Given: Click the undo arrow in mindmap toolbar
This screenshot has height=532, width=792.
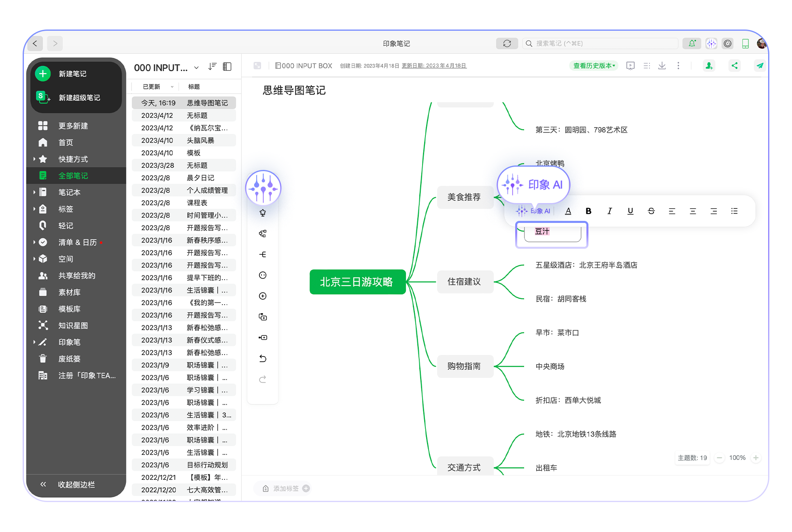Looking at the screenshot, I should pyautogui.click(x=263, y=358).
